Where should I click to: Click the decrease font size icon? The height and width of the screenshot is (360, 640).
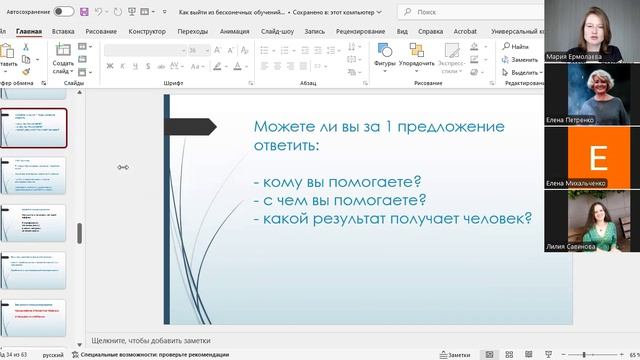(231, 50)
